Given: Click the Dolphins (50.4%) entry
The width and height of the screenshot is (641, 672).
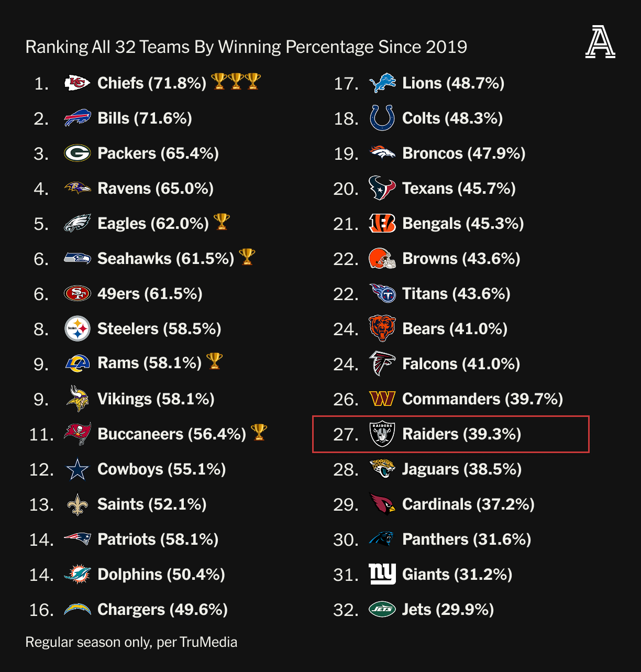Looking at the screenshot, I should 161,574.
